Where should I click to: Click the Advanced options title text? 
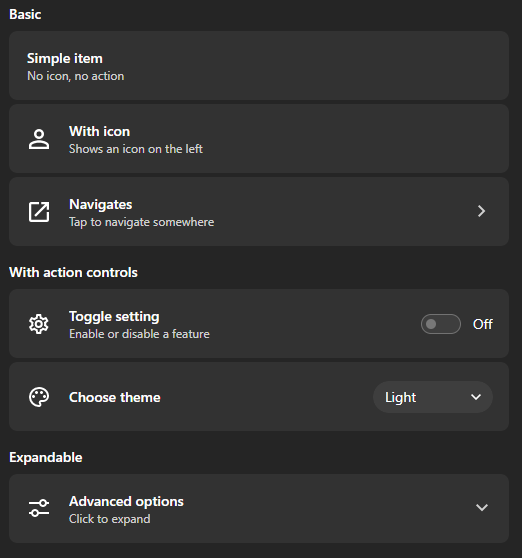pyautogui.click(x=126, y=501)
